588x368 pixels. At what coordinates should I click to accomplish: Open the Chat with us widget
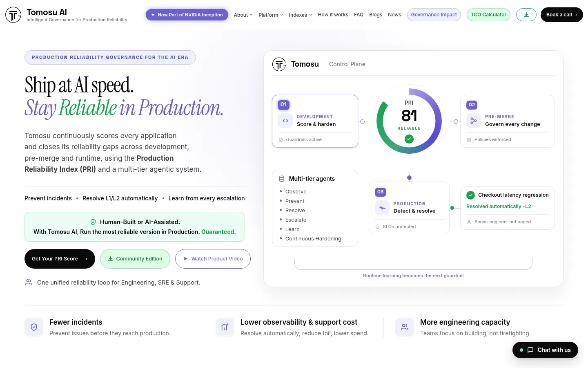(545, 350)
